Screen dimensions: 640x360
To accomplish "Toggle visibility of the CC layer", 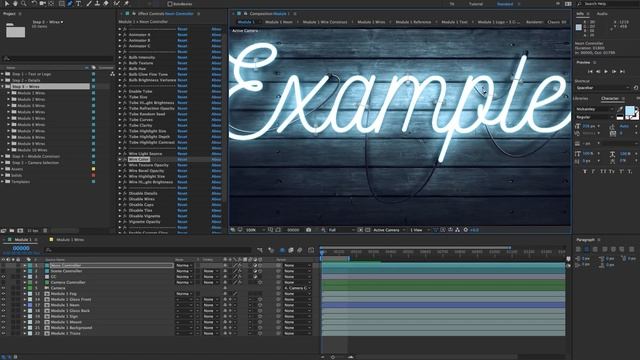I will point(3,277).
